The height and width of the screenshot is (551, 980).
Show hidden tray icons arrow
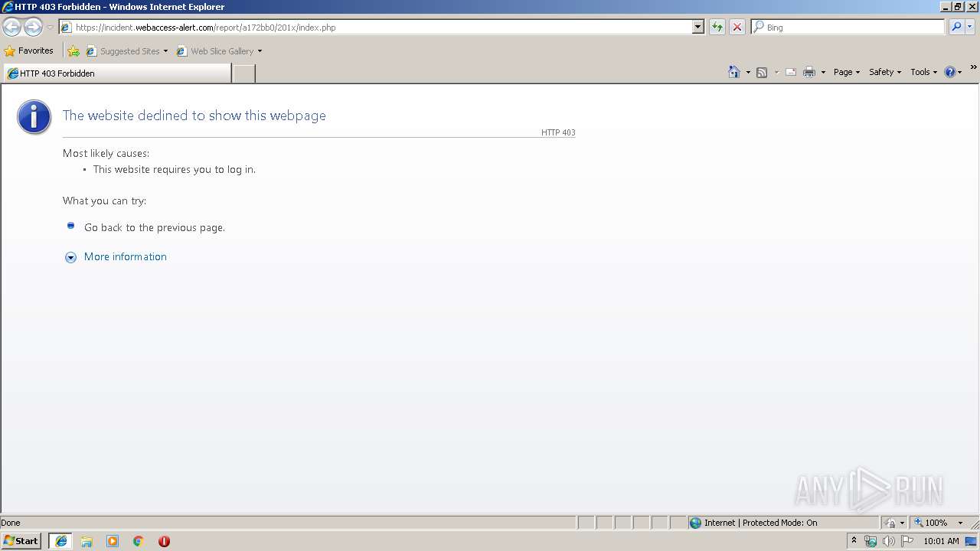click(854, 541)
